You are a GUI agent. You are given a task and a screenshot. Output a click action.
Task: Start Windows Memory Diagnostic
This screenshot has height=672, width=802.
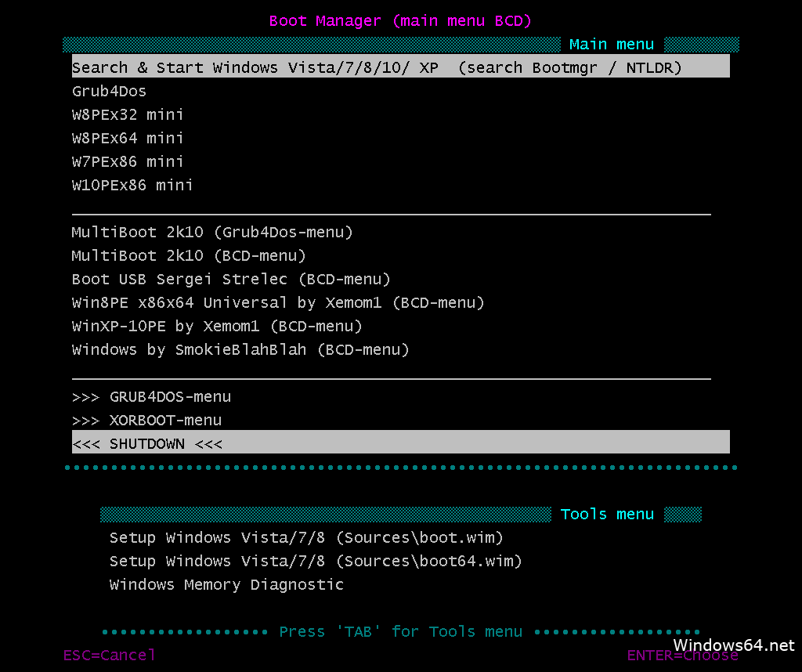226,584
